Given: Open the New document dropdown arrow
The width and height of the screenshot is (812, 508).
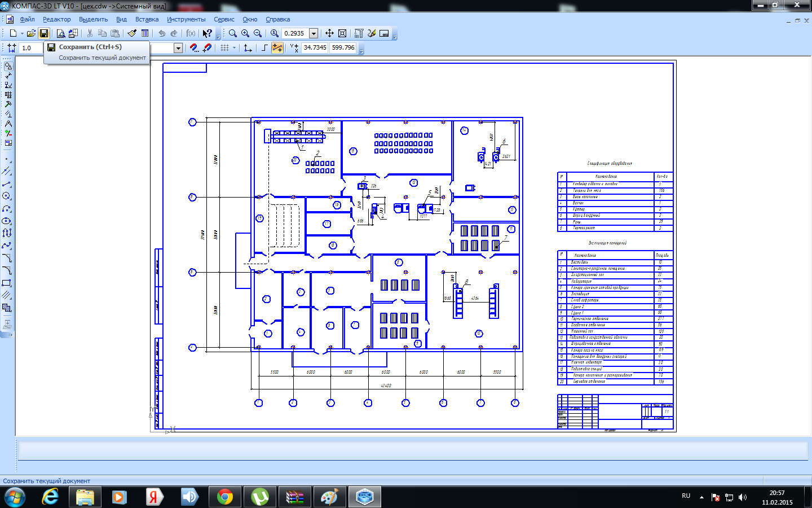Looking at the screenshot, I should (x=22, y=33).
